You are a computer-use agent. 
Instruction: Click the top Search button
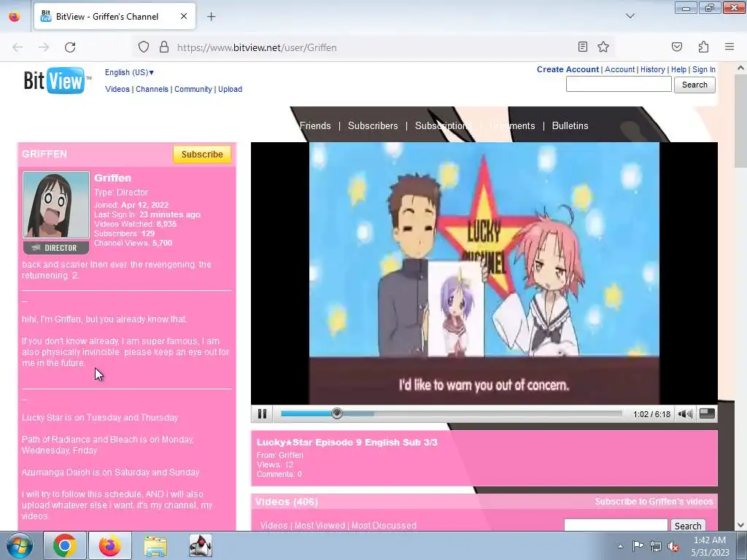(694, 85)
